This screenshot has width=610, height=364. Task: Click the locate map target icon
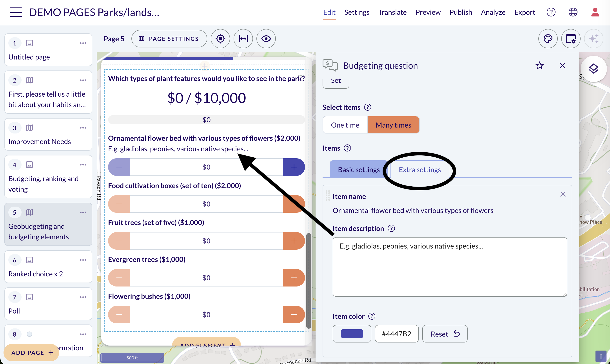point(220,38)
